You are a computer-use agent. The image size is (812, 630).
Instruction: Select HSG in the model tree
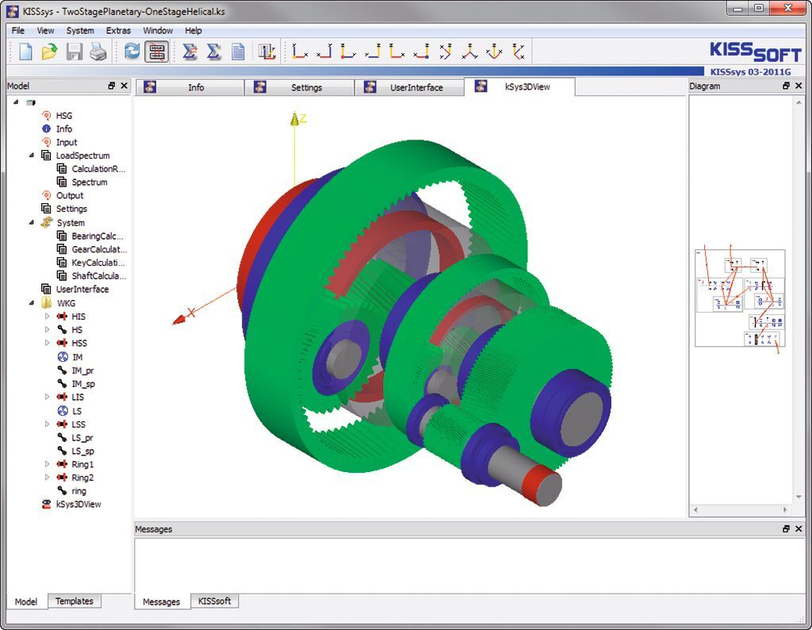pos(64,115)
